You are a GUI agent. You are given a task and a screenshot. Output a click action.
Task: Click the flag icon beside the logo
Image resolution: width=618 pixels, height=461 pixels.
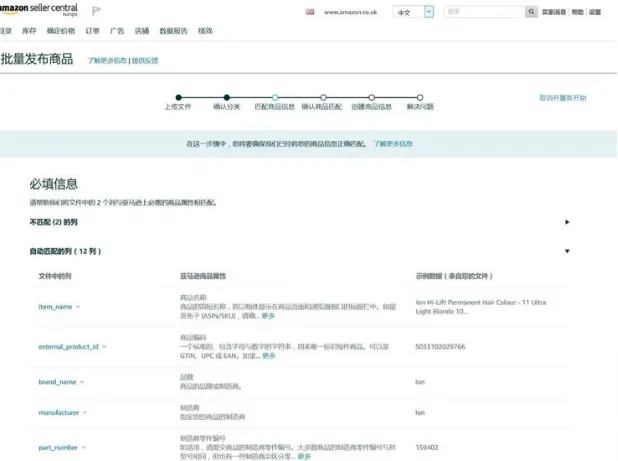pos(96,11)
